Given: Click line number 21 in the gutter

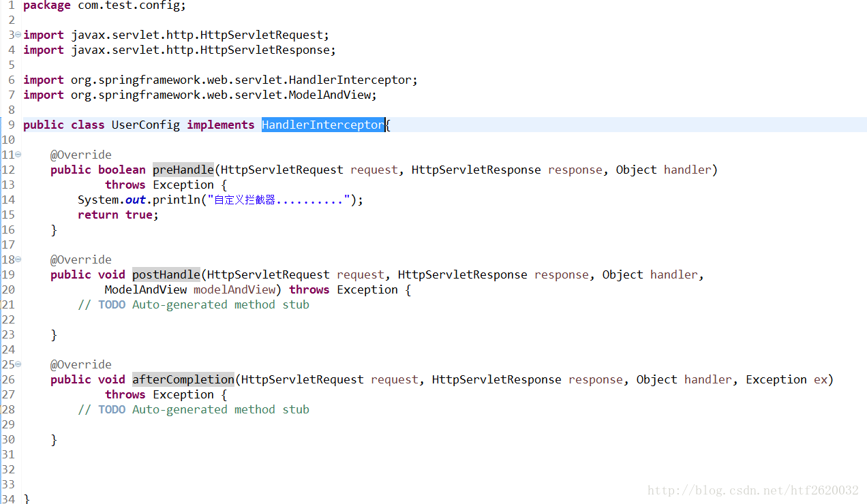Looking at the screenshot, I should (8, 304).
